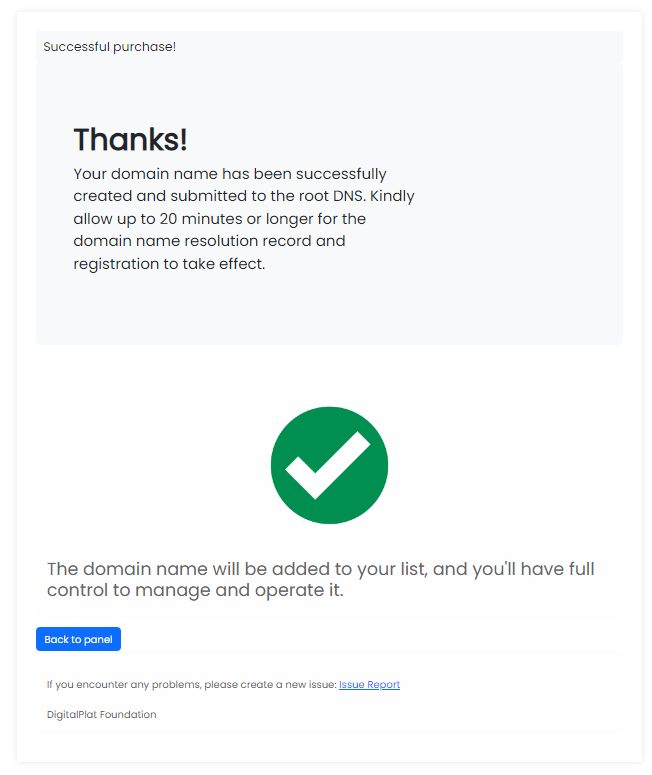Click the DigitalPlat Foundation footer text
Screen dimensions: 652x775
[x=101, y=715]
